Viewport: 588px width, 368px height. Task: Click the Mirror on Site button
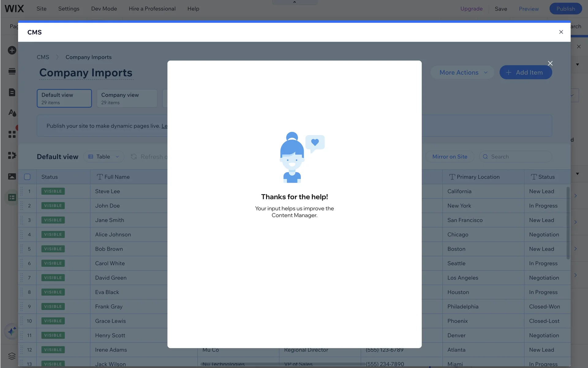(x=450, y=157)
